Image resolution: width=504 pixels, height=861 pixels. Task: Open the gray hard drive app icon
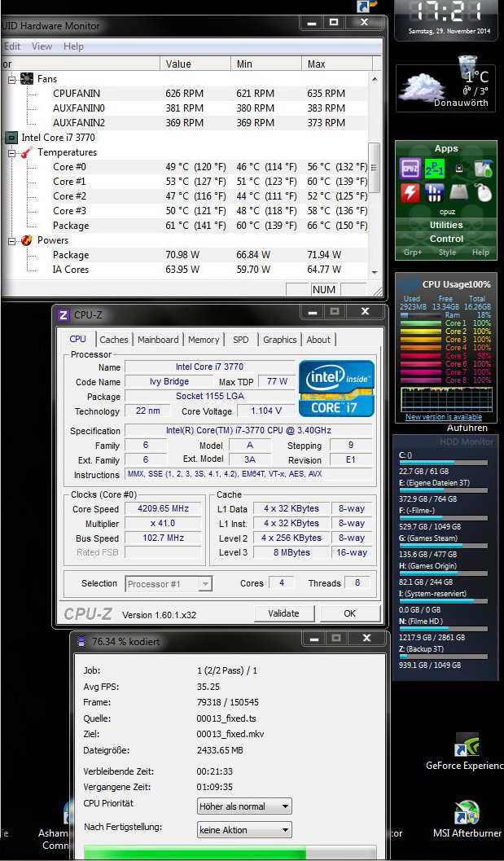458,192
